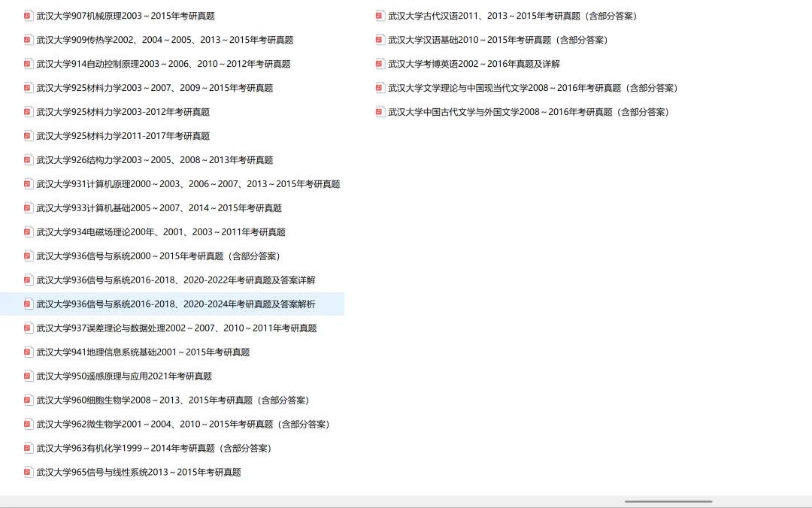Select file 武汉大学941地理信息系统基础 考研真题
The image size is (812, 508).
[x=144, y=352]
